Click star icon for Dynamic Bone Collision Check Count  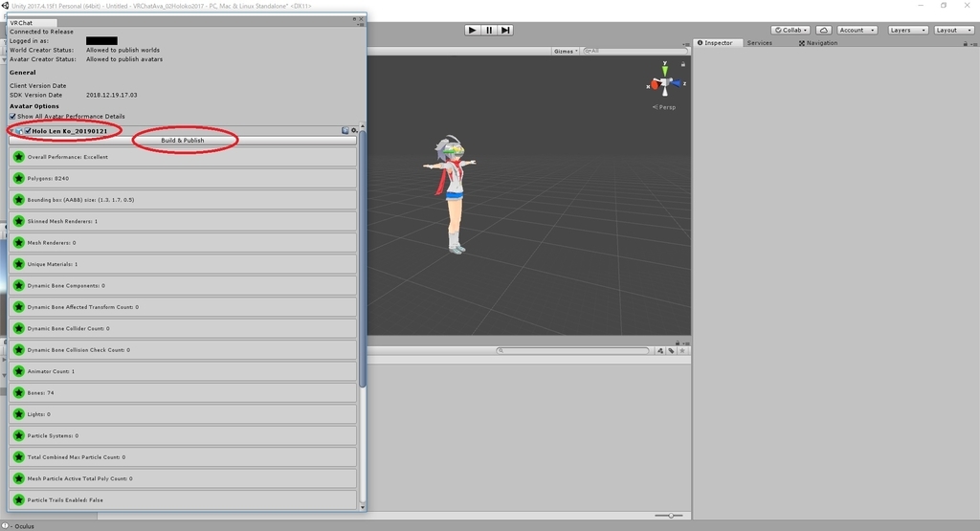[x=19, y=350]
